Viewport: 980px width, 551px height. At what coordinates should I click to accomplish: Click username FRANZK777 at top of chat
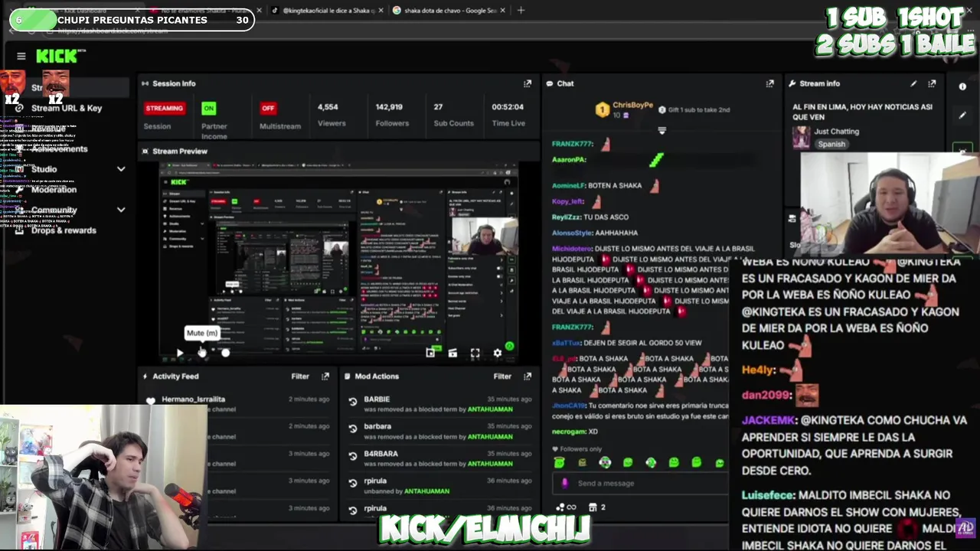[573, 144]
